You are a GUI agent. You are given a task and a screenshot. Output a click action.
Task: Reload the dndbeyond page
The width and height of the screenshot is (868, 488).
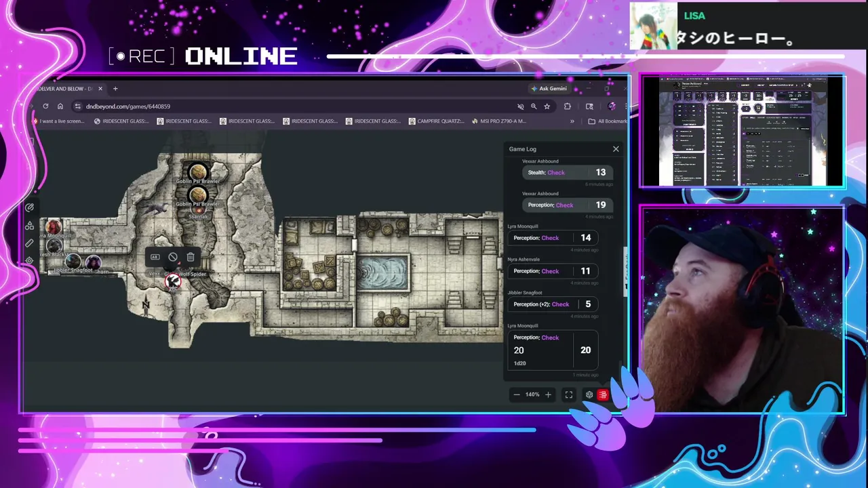pyautogui.click(x=45, y=106)
